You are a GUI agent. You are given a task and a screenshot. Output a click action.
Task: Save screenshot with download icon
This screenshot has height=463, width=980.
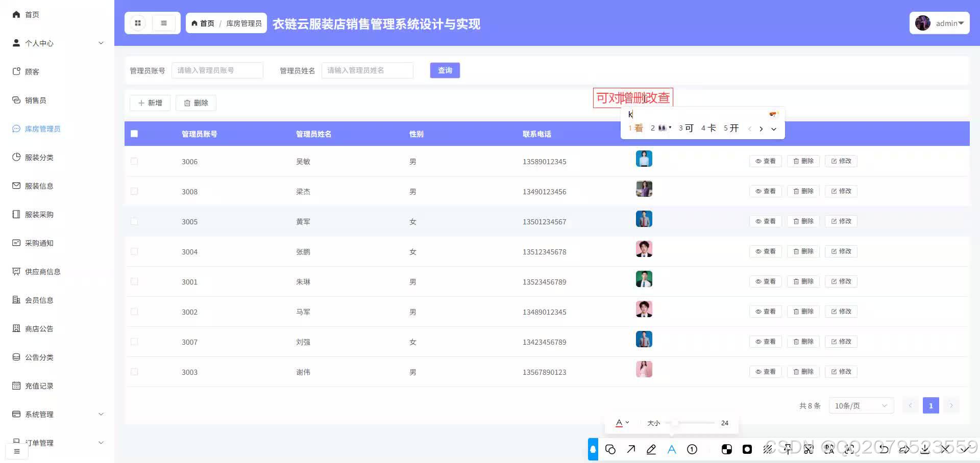tap(925, 449)
